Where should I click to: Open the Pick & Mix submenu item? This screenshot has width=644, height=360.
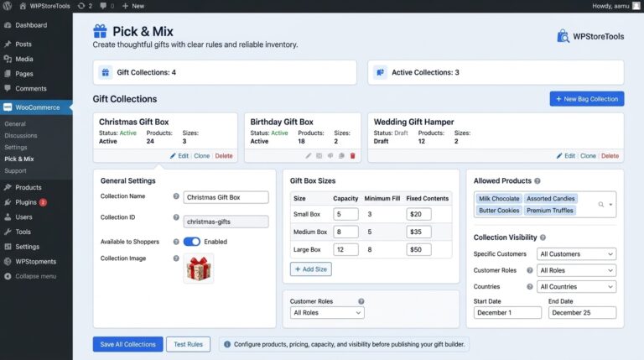(19, 159)
